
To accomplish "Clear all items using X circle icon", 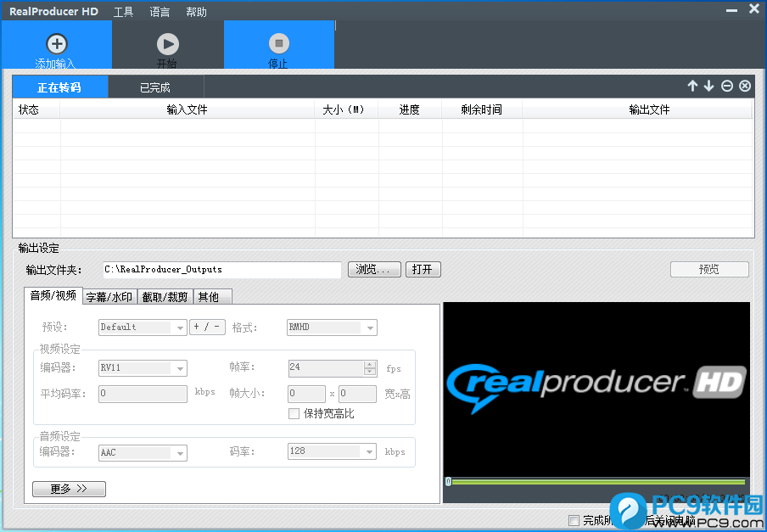I will click(x=744, y=86).
